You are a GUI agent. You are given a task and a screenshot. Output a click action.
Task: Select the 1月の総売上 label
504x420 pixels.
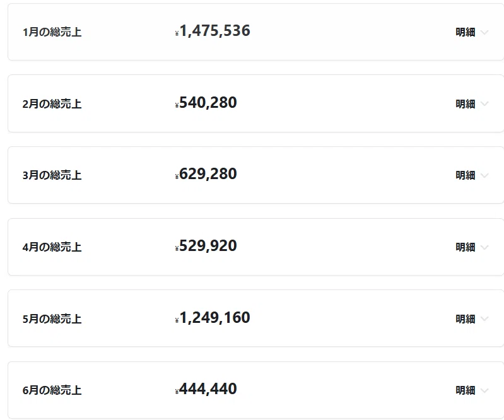click(x=52, y=32)
